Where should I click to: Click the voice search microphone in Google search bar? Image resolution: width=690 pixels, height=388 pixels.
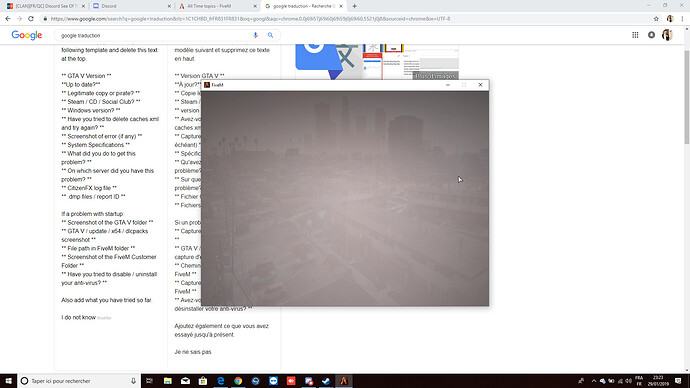click(255, 35)
